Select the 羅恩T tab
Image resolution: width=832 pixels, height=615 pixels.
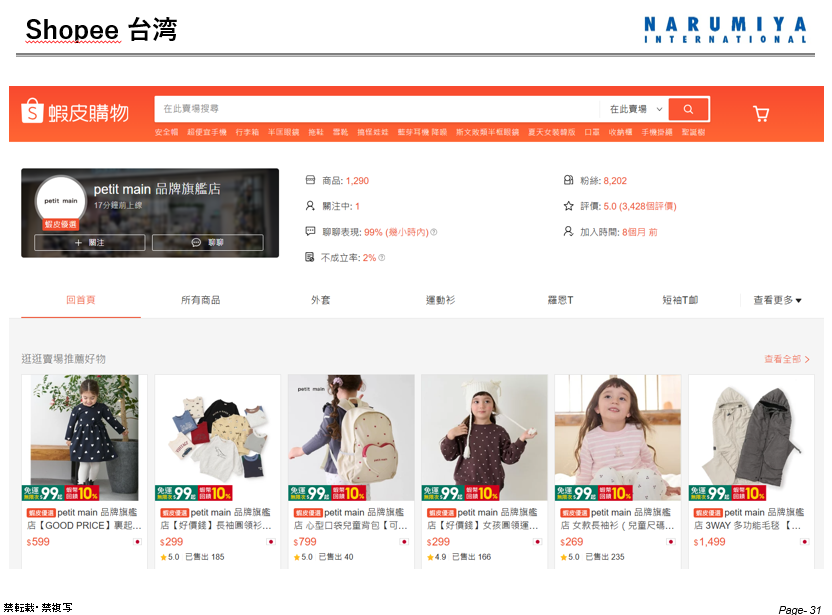[x=560, y=300]
